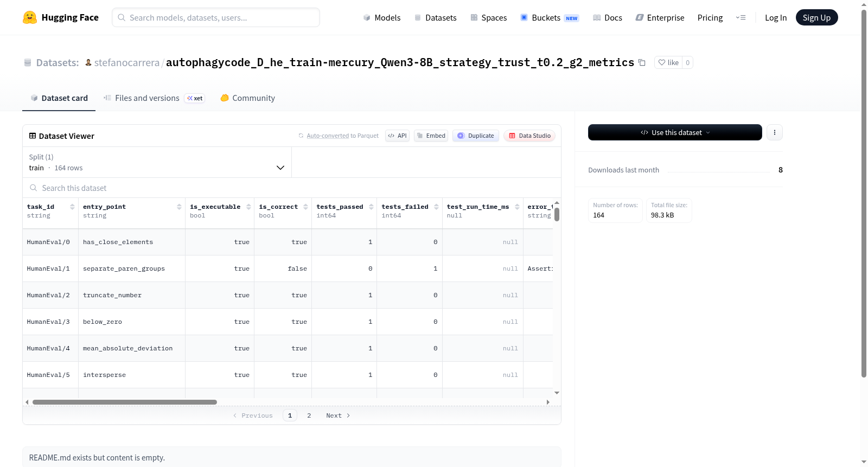Viewport: 868px width, 467px height.
Task: Click the API button
Action: (398, 136)
